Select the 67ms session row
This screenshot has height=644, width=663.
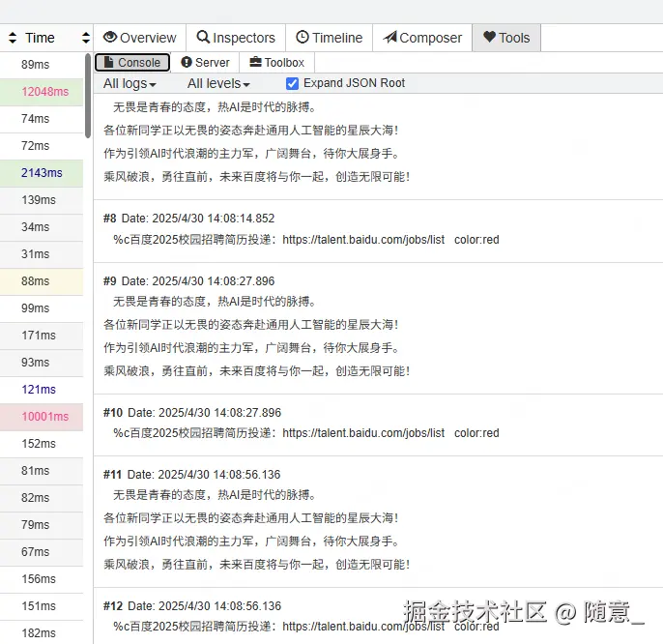point(42,552)
